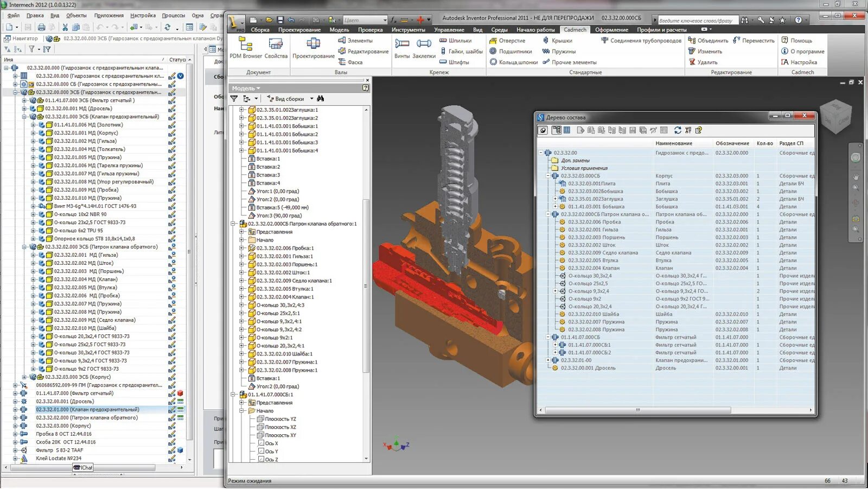The image size is (868, 489).
Task: Choose the Пружины springs tool
Action: (x=559, y=51)
